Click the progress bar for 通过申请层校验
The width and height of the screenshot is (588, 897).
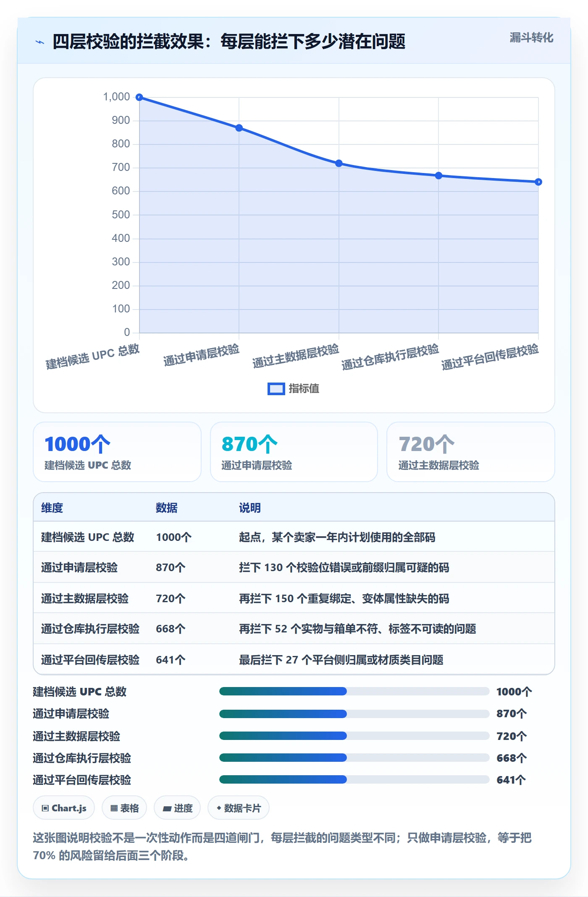coord(354,713)
